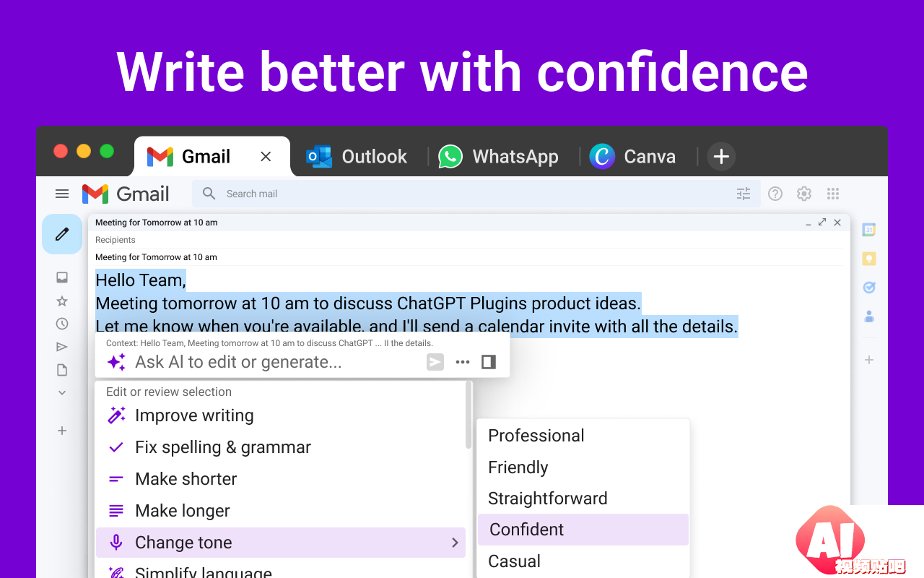The width and height of the screenshot is (924, 578).
Task: Click the AI prompt send arrow button
Action: [x=435, y=362]
